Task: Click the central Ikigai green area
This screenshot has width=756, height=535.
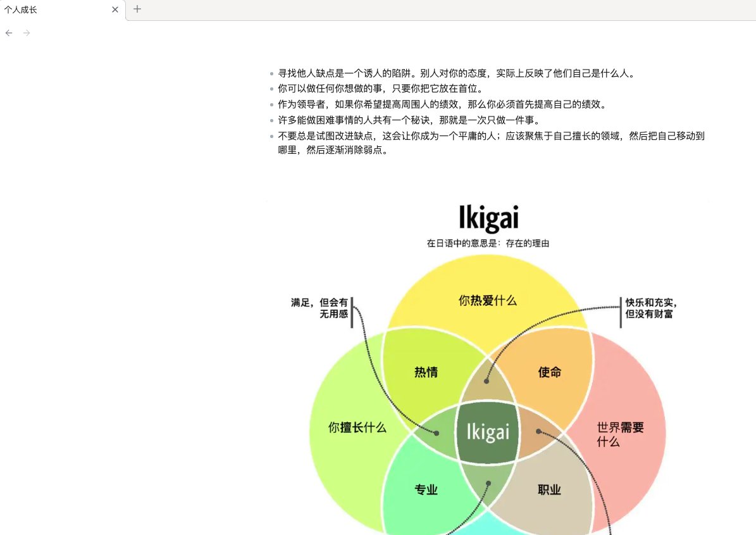Action: pyautogui.click(x=488, y=432)
